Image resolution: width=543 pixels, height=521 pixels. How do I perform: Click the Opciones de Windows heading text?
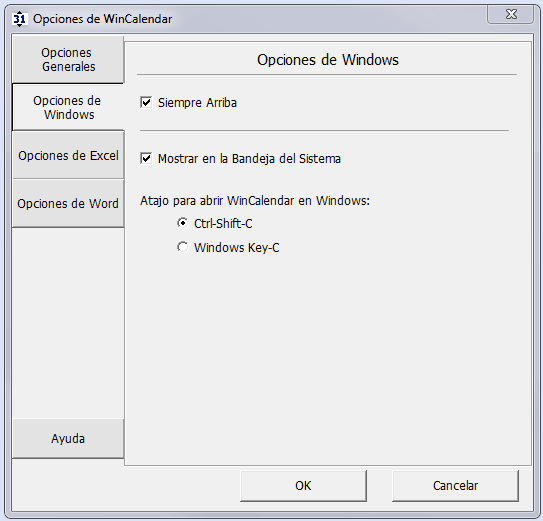click(x=328, y=60)
